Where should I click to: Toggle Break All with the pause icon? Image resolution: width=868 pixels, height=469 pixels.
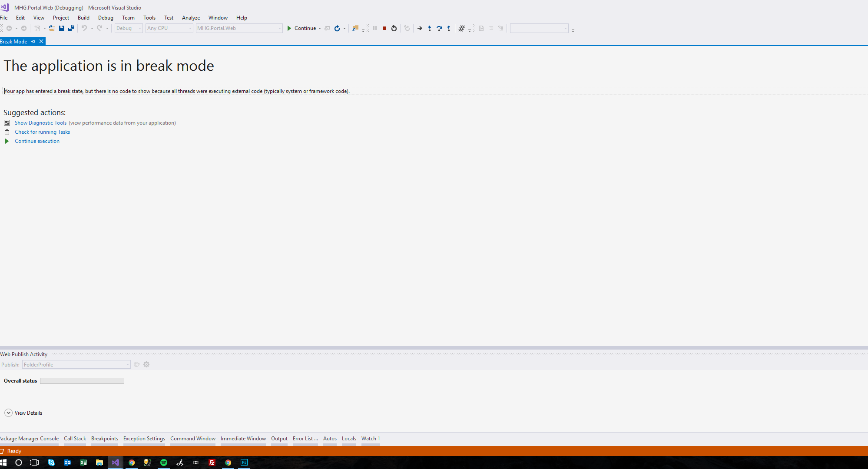click(375, 28)
